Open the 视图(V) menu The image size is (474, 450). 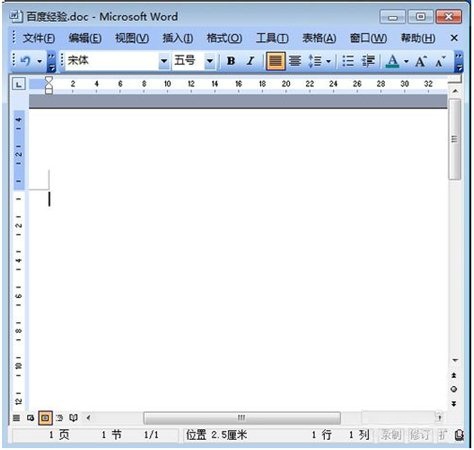132,38
